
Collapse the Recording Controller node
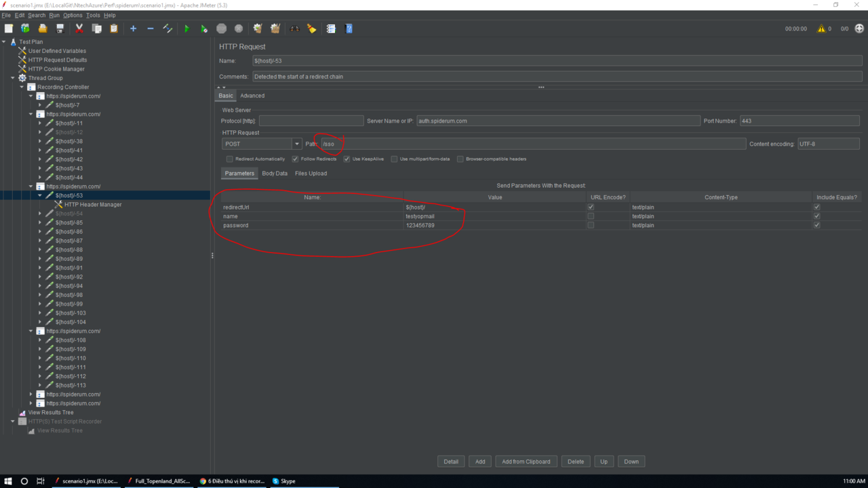click(x=22, y=87)
